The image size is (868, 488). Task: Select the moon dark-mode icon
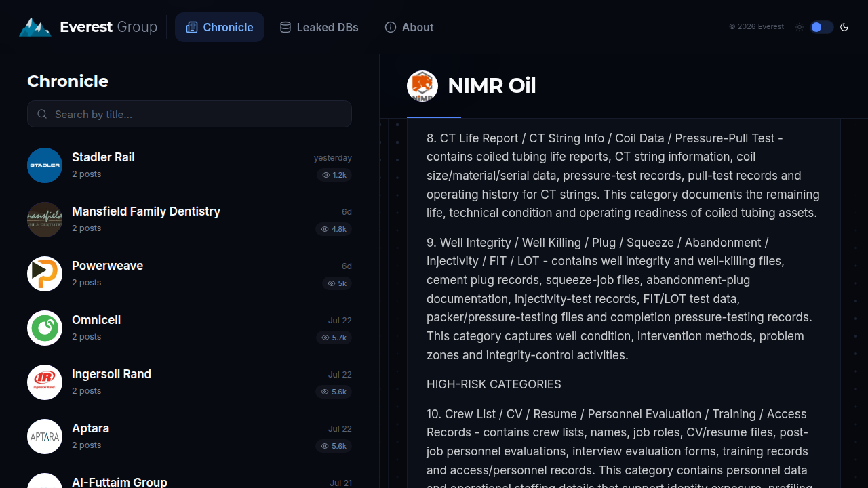click(x=844, y=27)
